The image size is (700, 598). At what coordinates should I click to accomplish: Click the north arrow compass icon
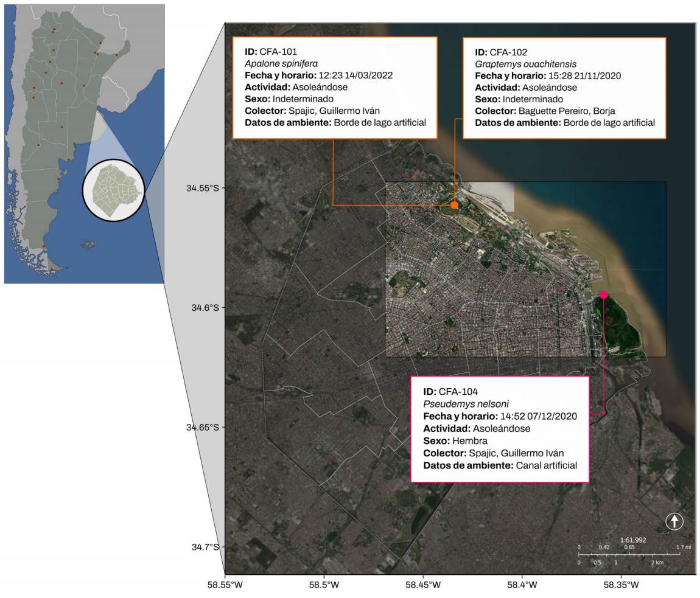(674, 521)
